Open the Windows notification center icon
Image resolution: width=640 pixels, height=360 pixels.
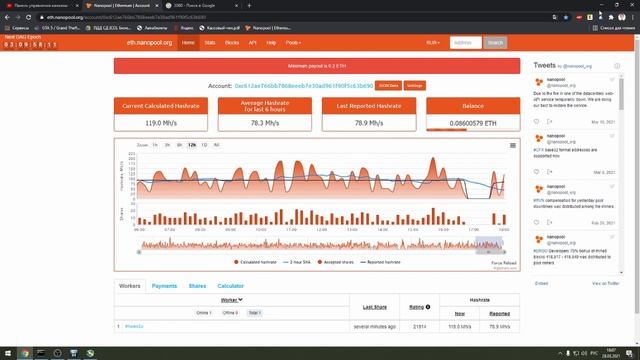tap(629, 353)
